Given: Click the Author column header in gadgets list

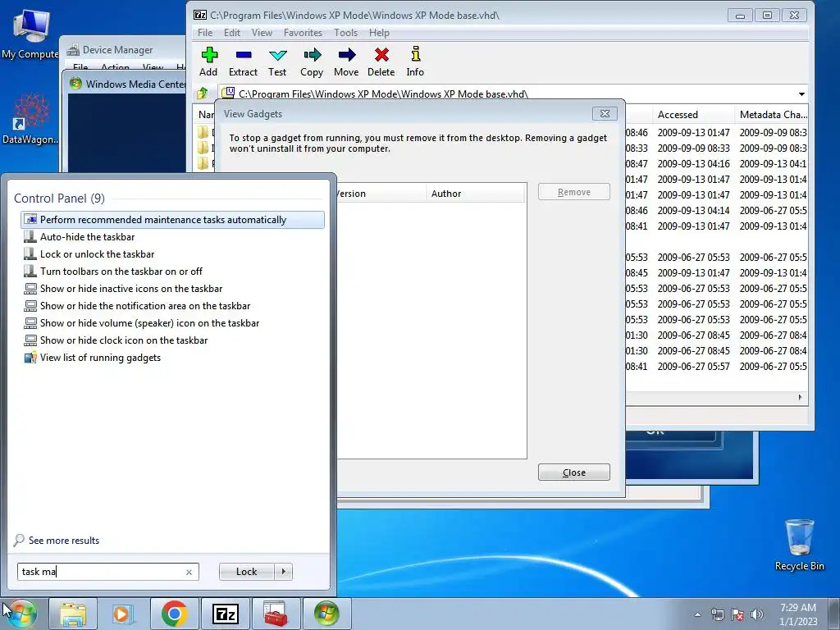Looking at the screenshot, I should tap(475, 194).
